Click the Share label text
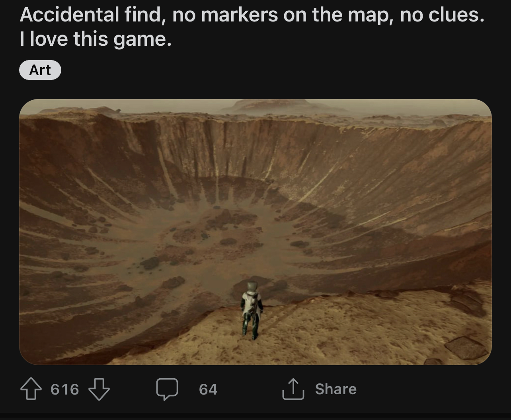 click(336, 389)
